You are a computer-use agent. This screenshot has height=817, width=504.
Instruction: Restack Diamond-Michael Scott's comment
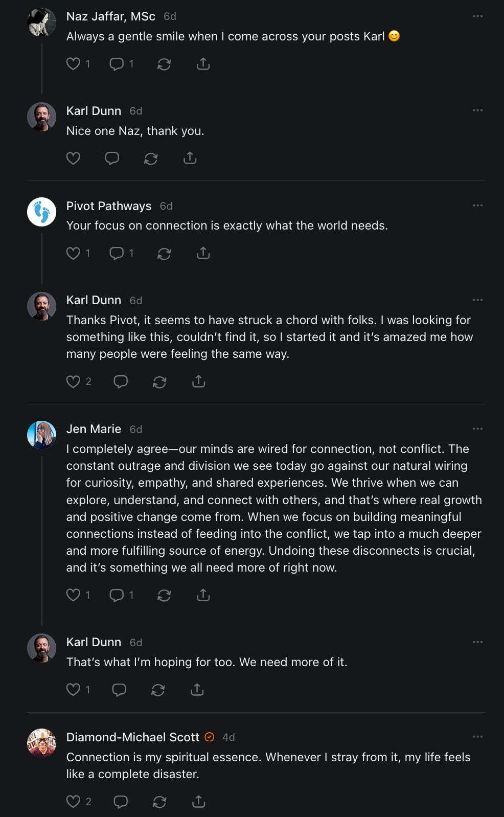coord(159,802)
